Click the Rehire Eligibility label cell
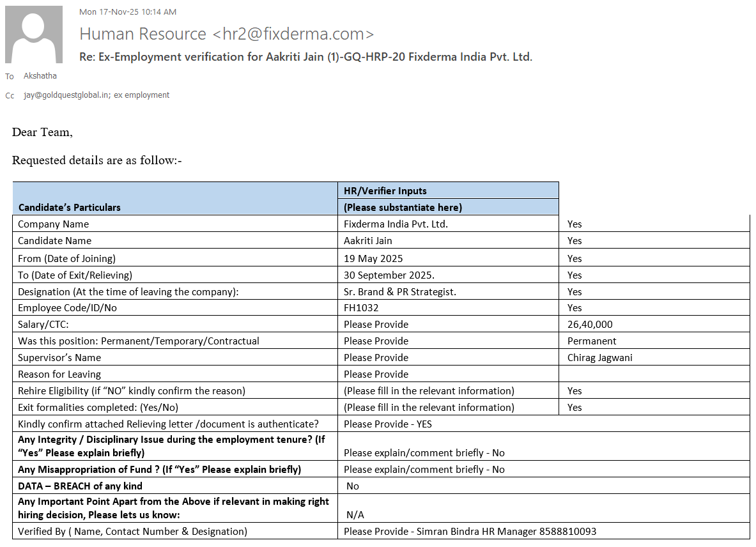 (175, 390)
